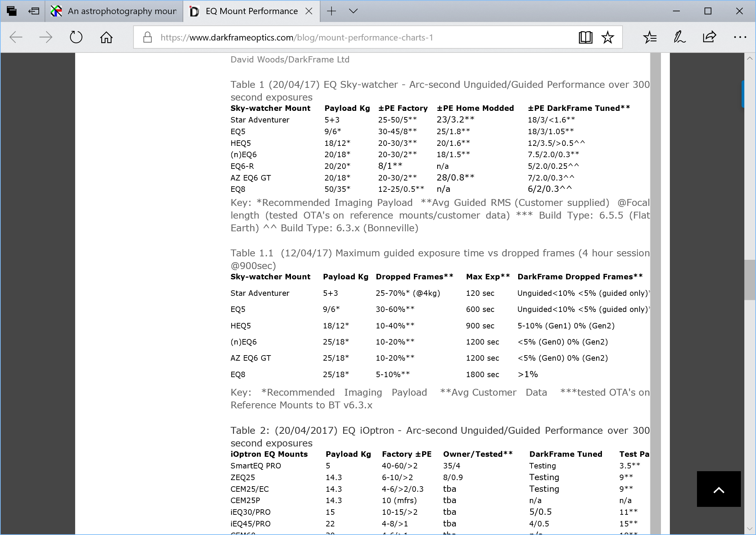Click the '18/3/1.05**' value
The height and width of the screenshot is (535, 756).
tap(551, 131)
